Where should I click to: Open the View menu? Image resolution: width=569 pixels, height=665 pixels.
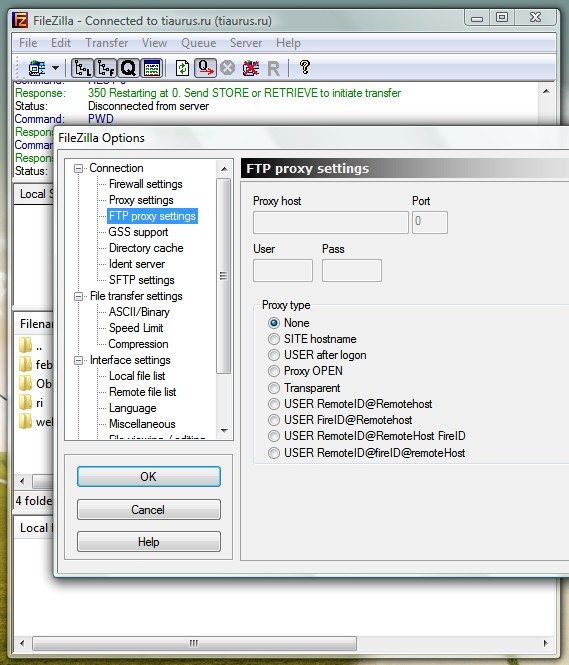pos(154,43)
